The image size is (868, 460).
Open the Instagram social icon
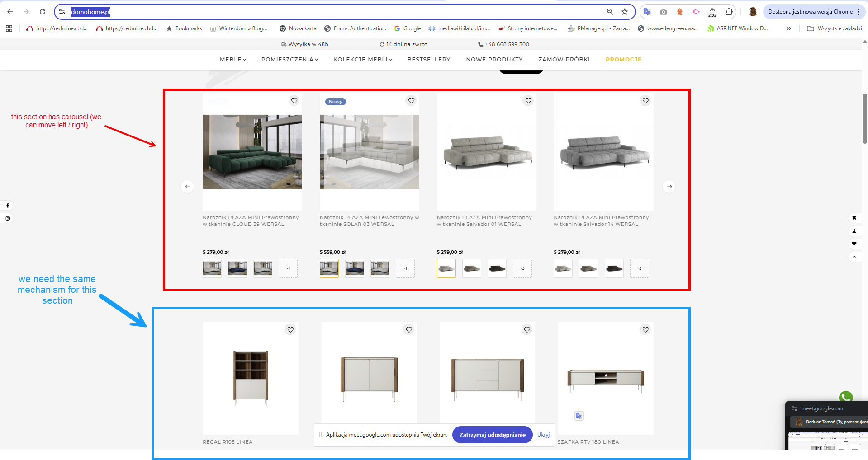pyautogui.click(x=8, y=218)
